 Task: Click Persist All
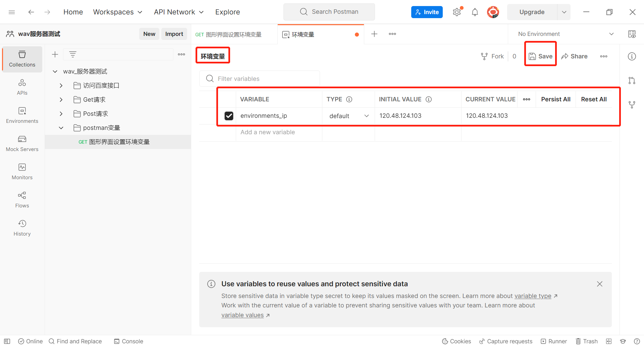[556, 99]
